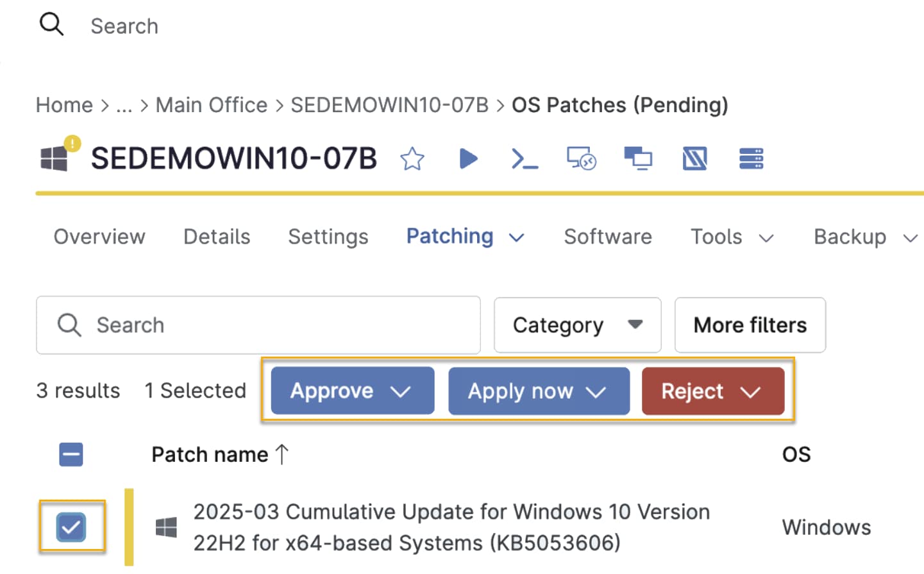Deselect the KB5053606 cumulative update checkbox
924x574 pixels.
pos(71,527)
